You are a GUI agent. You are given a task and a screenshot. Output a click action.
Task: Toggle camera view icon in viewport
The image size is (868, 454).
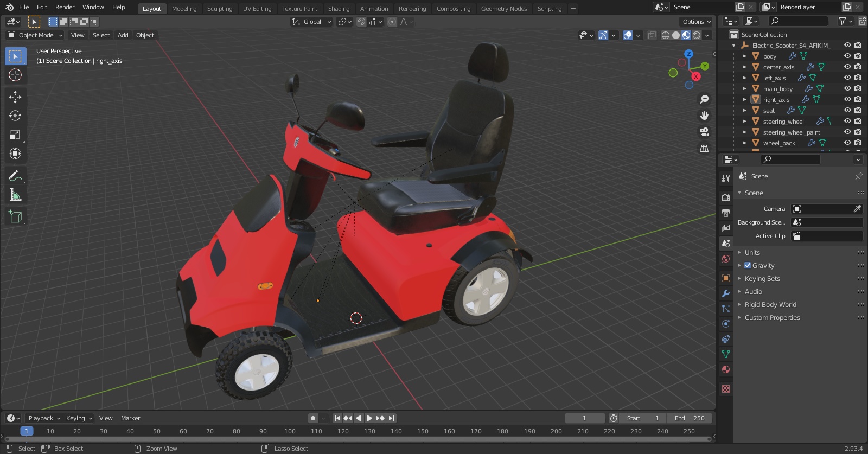coord(704,132)
